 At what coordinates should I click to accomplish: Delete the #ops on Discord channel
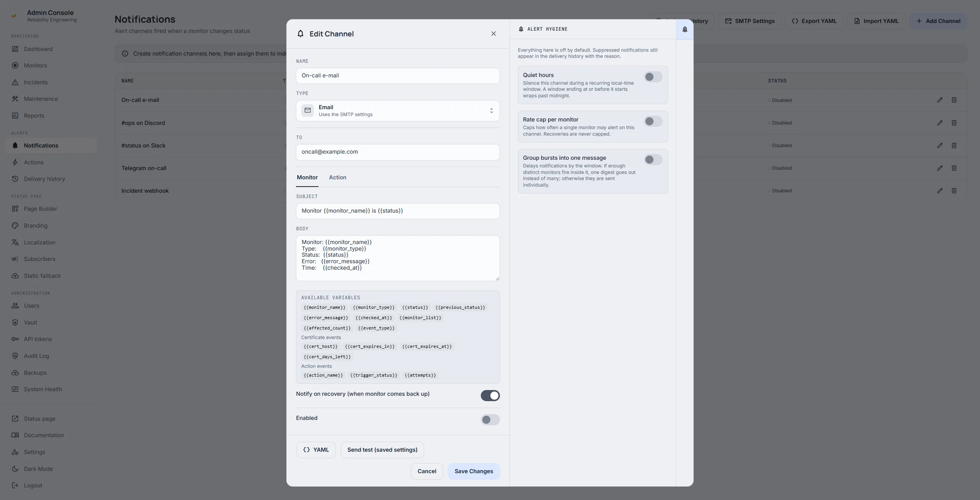954,123
